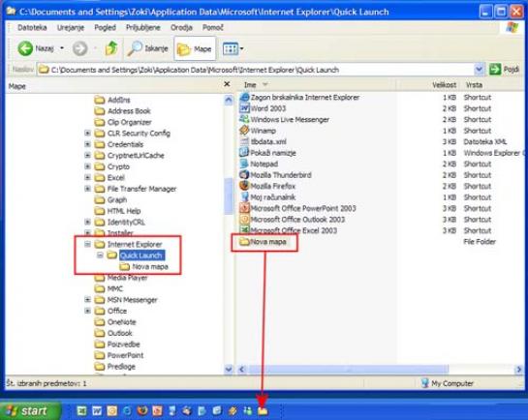The height and width of the screenshot is (420, 528).
Task: Launch Winamp from the Quick Launch taskbar
Action: (233, 410)
